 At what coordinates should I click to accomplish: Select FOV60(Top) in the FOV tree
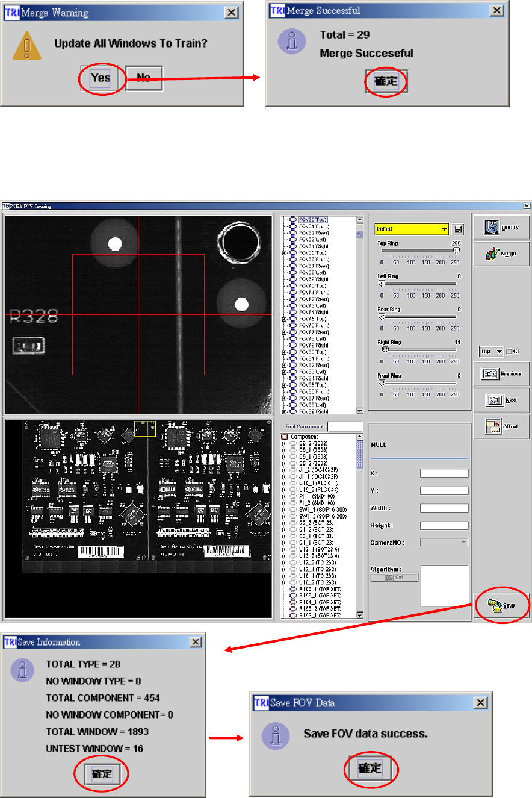[x=313, y=220]
